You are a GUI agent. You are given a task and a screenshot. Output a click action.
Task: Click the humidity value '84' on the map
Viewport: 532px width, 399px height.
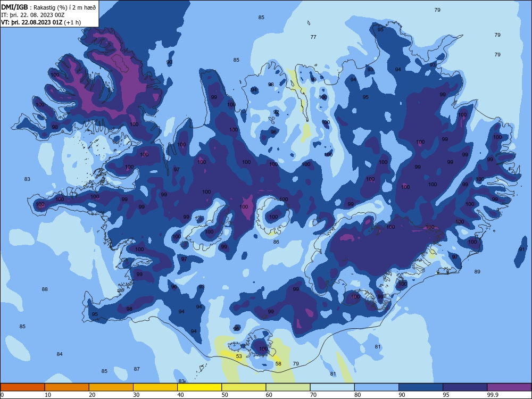[60, 354]
